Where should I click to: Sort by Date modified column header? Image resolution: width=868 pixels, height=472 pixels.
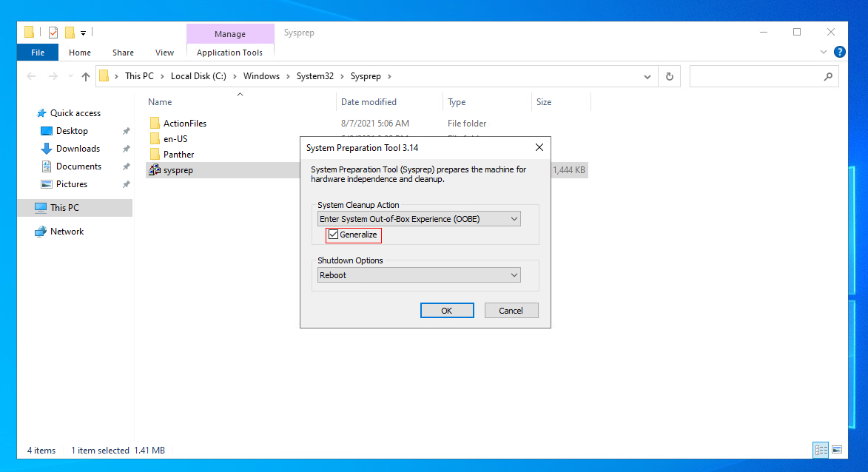click(369, 102)
